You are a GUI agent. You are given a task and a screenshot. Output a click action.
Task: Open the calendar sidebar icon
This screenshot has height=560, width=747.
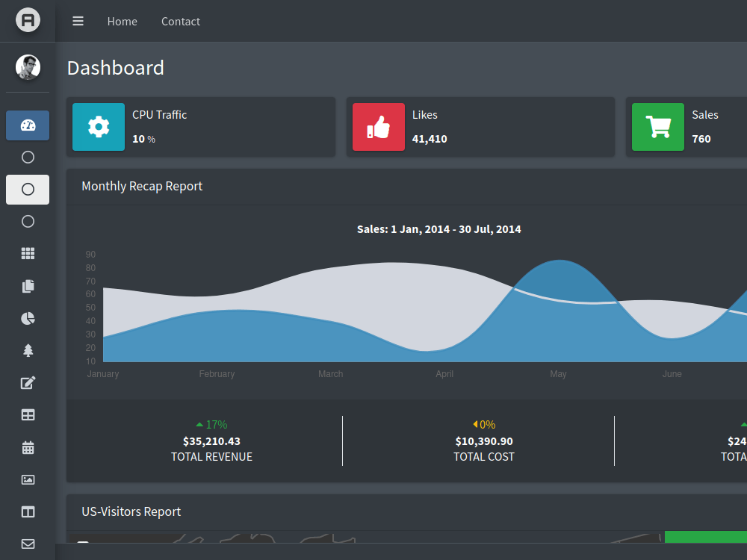point(28,447)
